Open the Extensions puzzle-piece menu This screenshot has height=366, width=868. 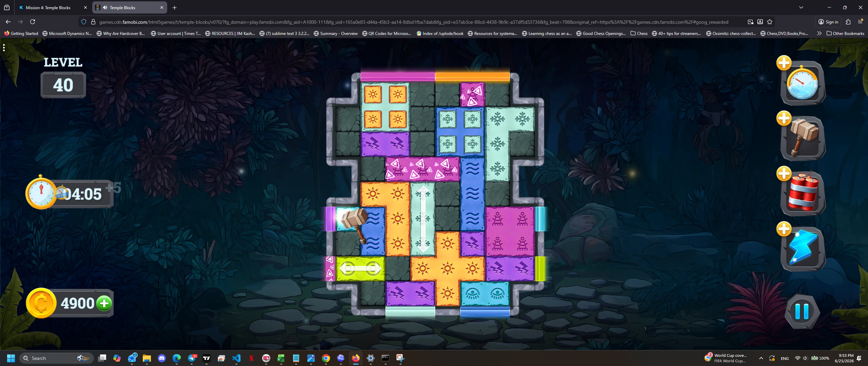pos(848,22)
